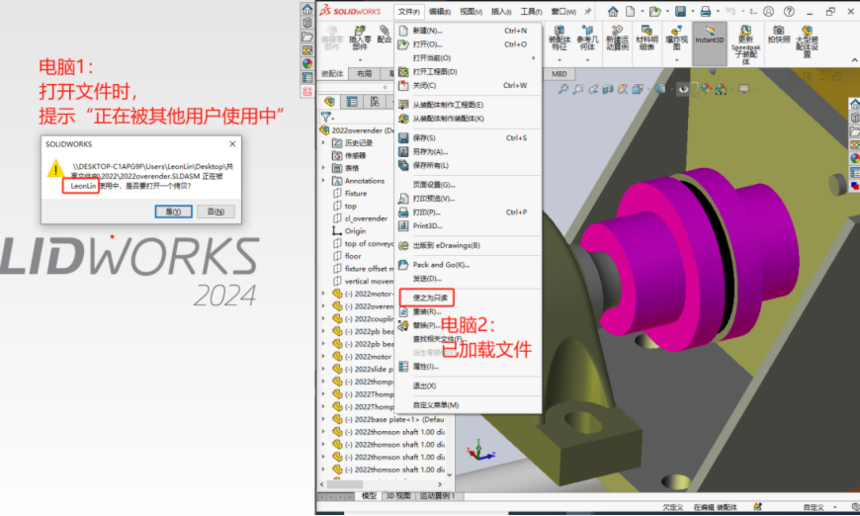Click the Save floppy toolbar icon

click(x=681, y=11)
